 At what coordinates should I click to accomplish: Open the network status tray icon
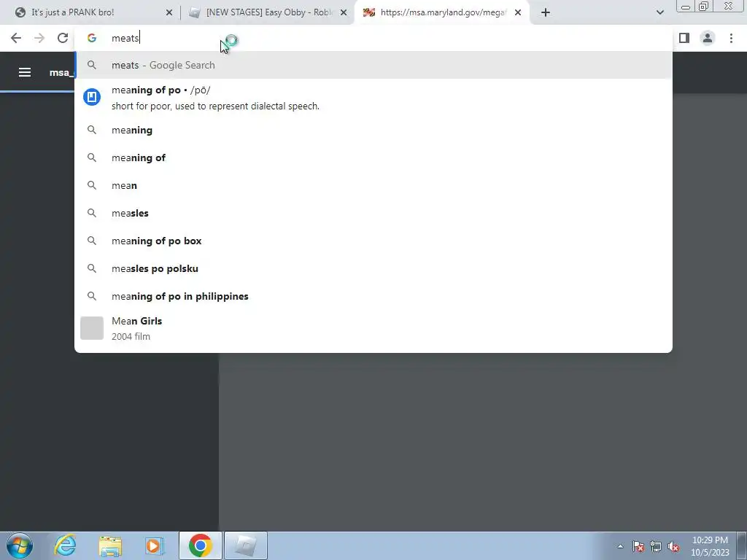click(656, 546)
